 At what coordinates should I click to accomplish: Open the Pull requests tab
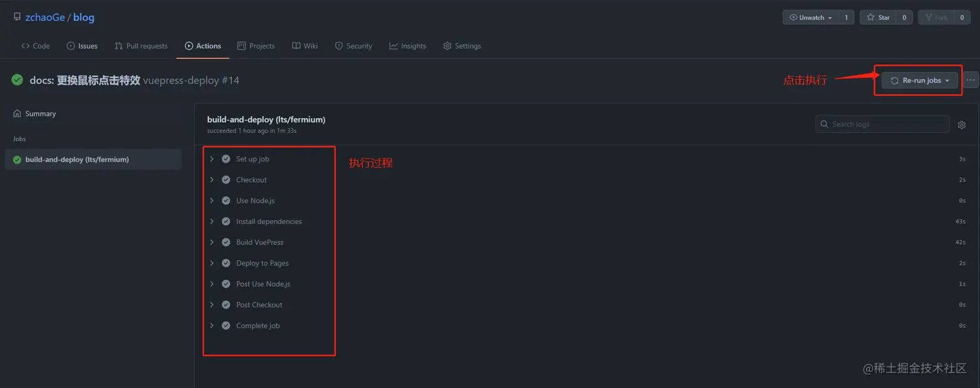(141, 46)
